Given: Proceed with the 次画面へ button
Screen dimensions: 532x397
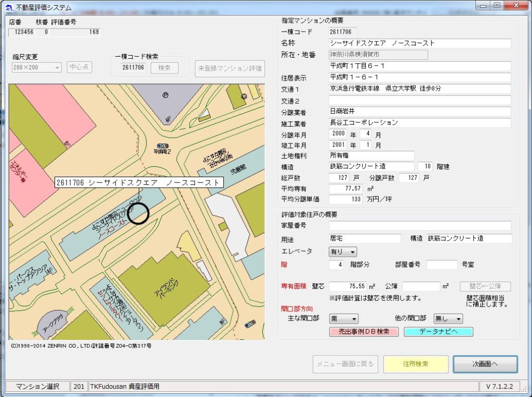Looking at the screenshot, I should (485, 364).
